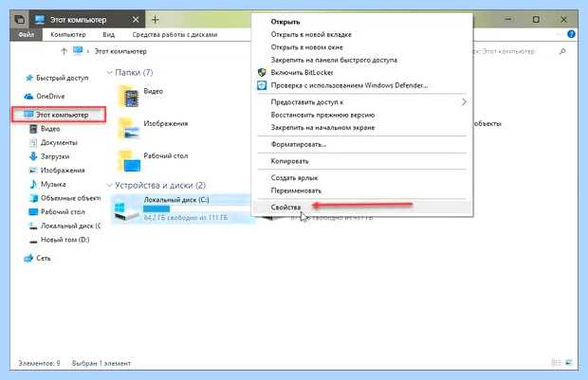Screen dimensions: 588x380
Task: Choose Открыть в новом окне
Action: click(362, 47)
